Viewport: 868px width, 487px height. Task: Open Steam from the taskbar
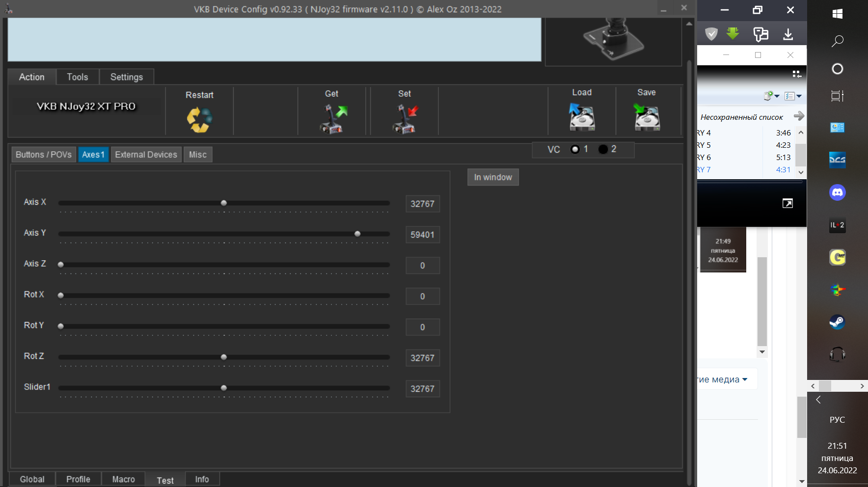click(838, 322)
